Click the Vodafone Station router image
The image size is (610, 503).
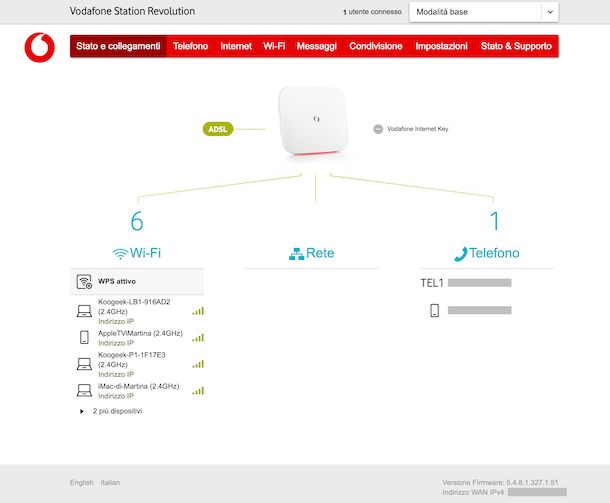313,121
